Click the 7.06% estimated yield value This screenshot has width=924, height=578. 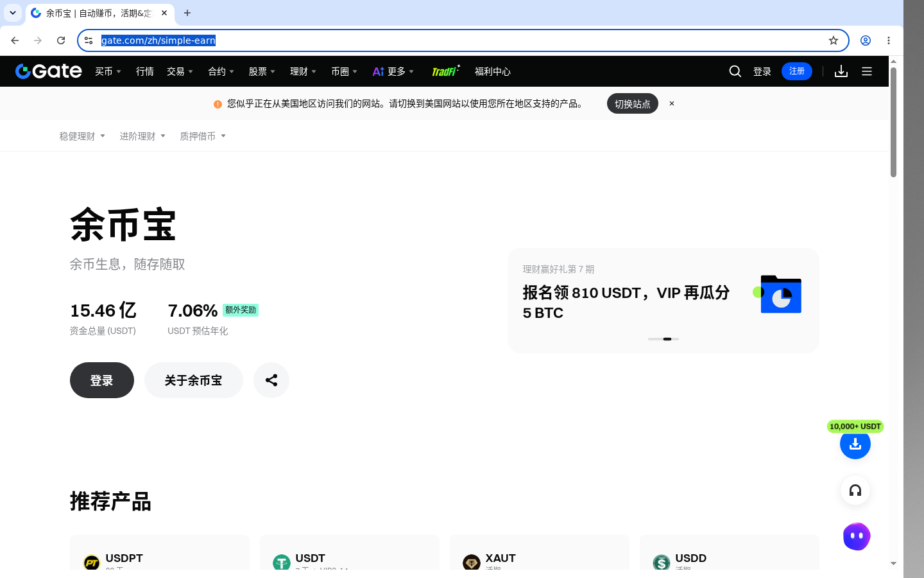tap(193, 311)
